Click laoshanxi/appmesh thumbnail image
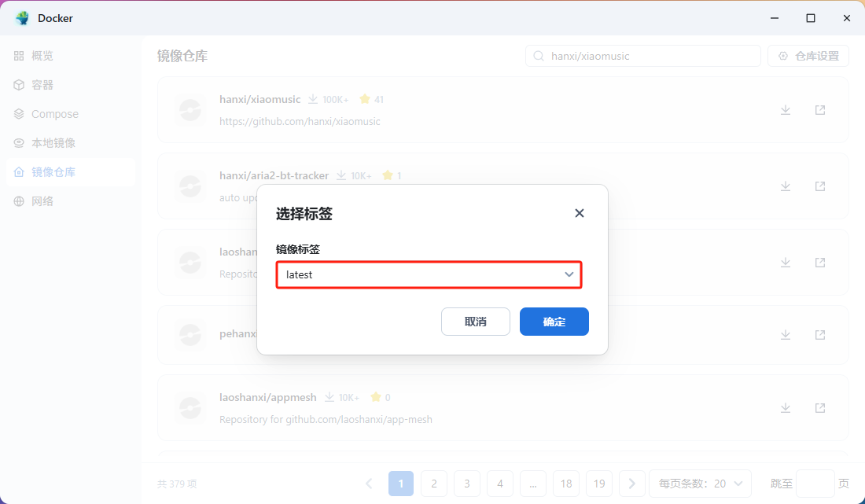Viewport: 865px width, 504px height. click(190, 408)
